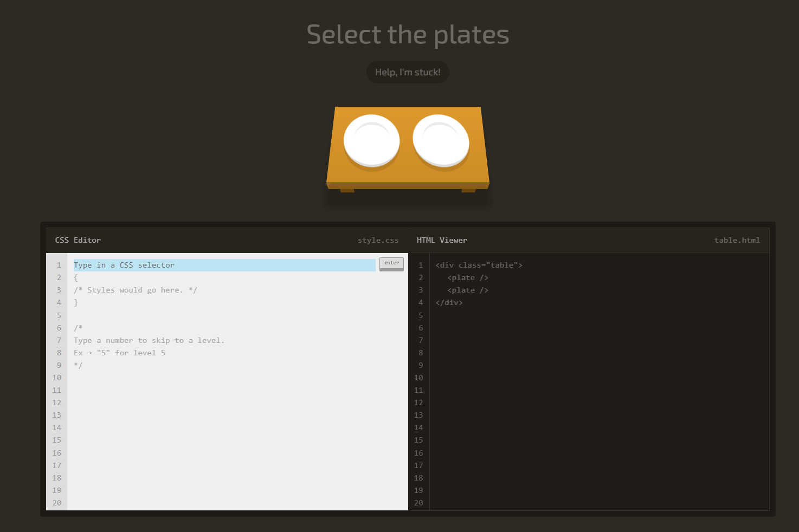Click the "CSS Editor" panel title
Viewport: 799px width, 532px height.
tap(78, 240)
